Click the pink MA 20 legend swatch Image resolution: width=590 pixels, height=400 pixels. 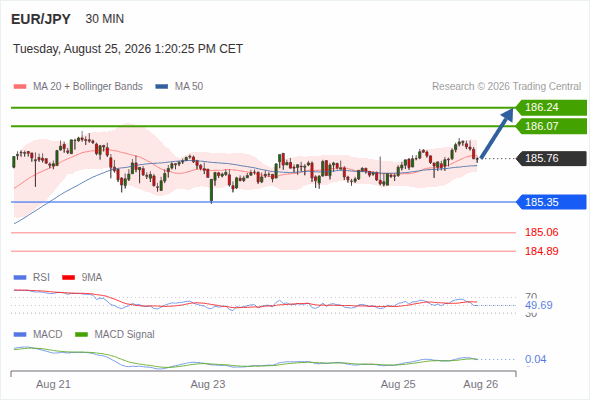[x=20, y=87]
